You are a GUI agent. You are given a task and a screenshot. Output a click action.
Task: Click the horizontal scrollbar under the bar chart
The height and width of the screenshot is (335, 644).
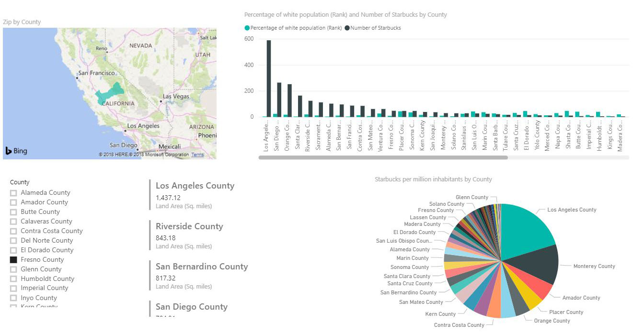tap(383, 157)
